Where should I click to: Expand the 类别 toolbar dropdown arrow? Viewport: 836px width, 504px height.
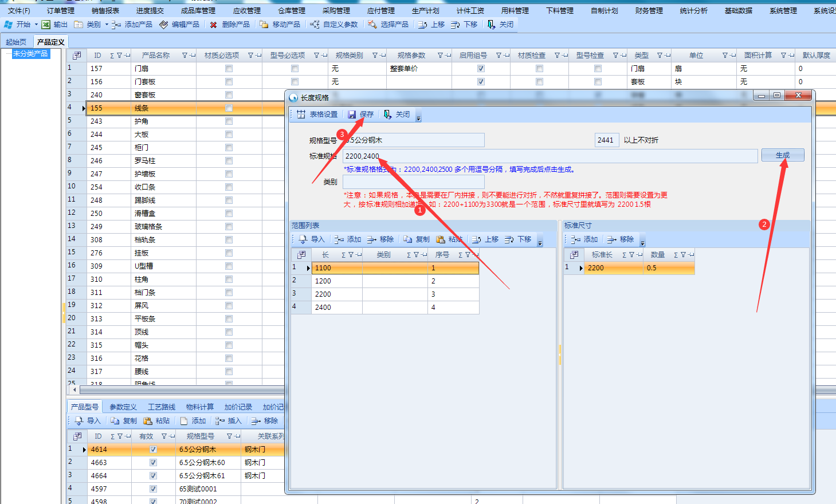point(107,25)
